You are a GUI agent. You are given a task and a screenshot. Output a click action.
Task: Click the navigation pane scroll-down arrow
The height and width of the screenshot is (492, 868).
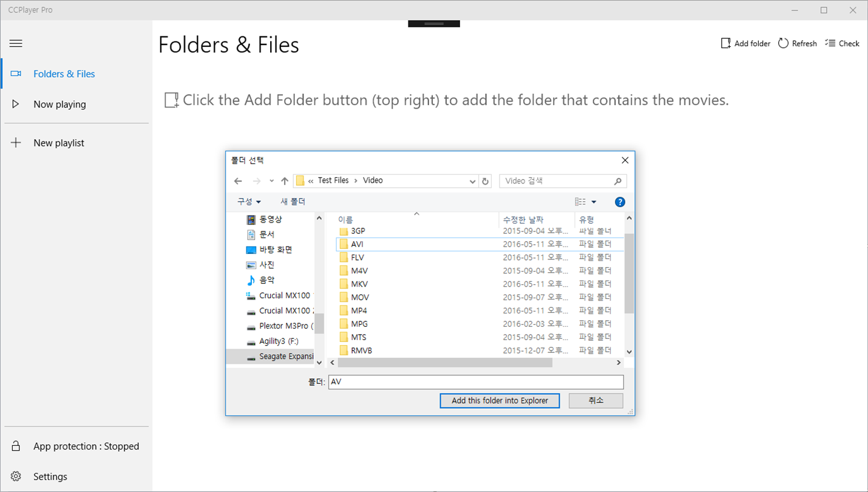319,363
